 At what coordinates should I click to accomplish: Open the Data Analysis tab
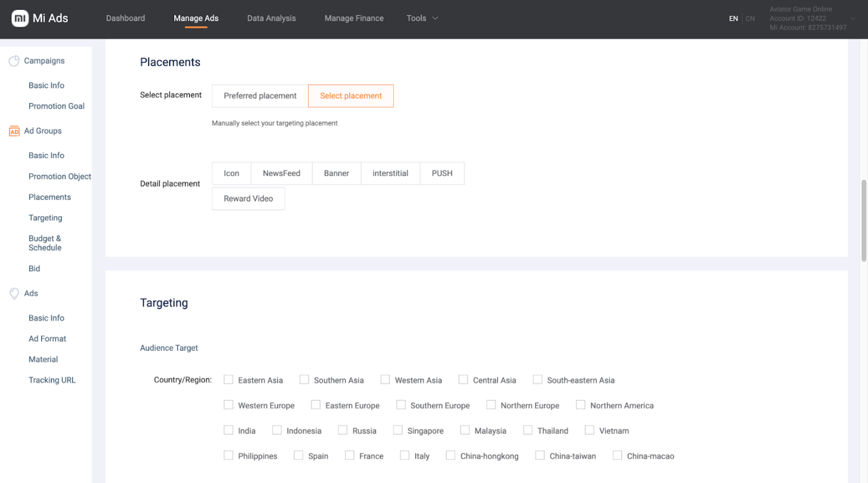coord(271,18)
